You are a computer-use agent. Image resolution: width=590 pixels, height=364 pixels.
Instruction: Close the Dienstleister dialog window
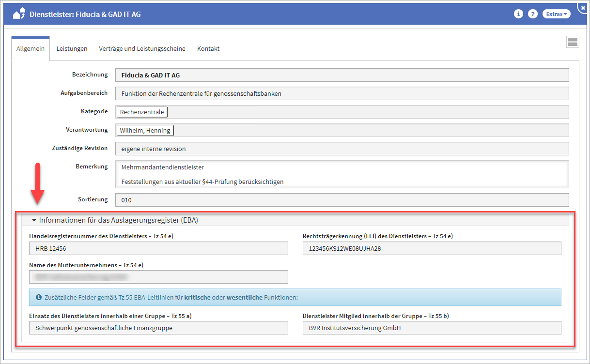coord(583,7)
